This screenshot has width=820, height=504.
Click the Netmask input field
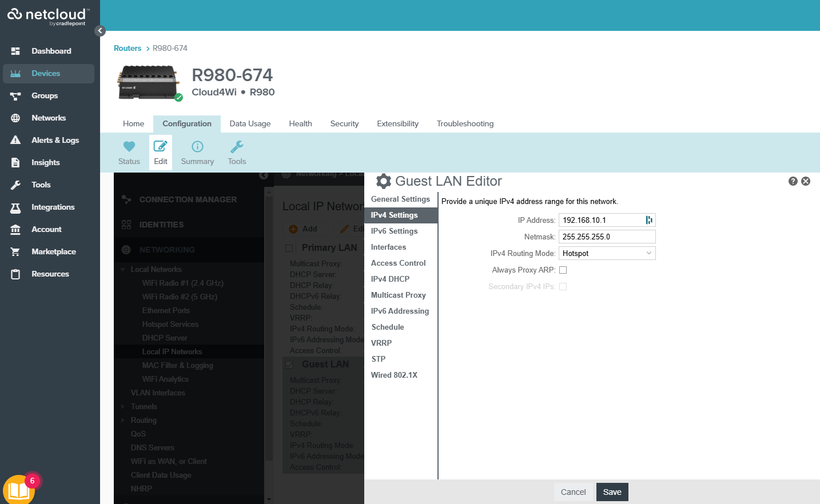tap(607, 237)
